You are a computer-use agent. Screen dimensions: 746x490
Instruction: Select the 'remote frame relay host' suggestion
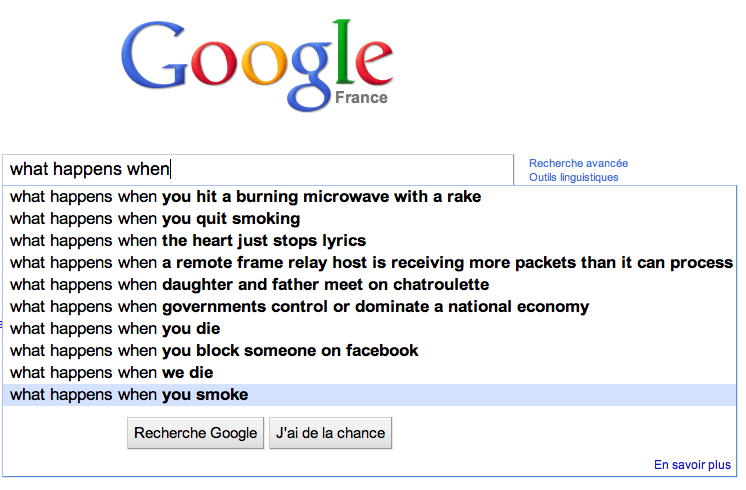click(370, 263)
